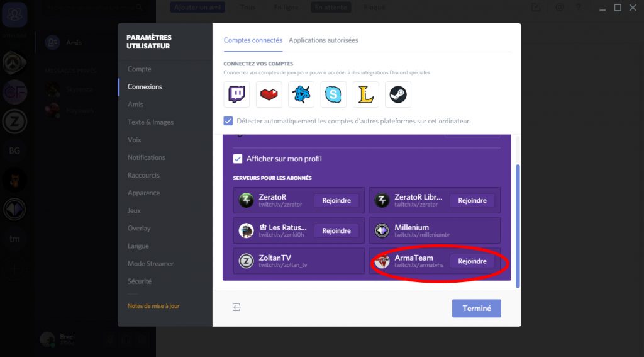644x357 pixels.
Task: Open the Z logo server in server list
Action: pyautogui.click(x=15, y=122)
